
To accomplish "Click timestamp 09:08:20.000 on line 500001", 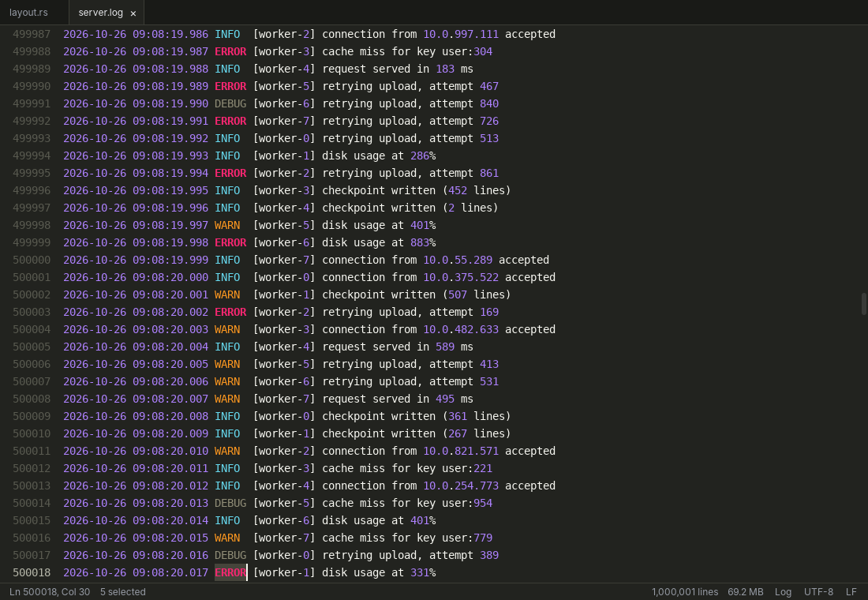I will (x=170, y=277).
